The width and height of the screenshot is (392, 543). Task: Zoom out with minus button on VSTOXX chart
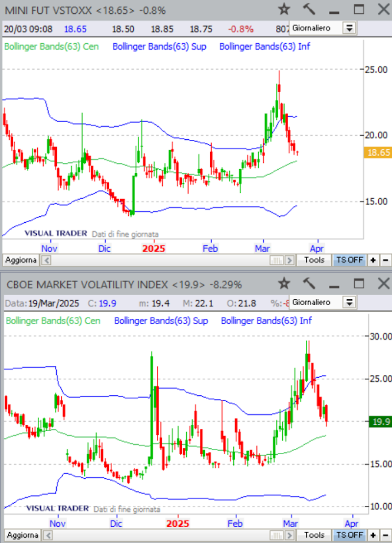tap(386, 260)
